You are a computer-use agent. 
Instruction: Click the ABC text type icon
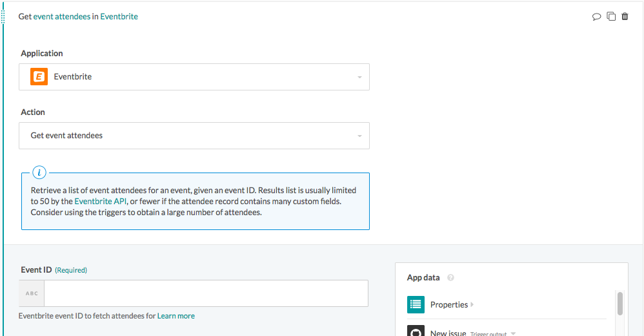32,293
